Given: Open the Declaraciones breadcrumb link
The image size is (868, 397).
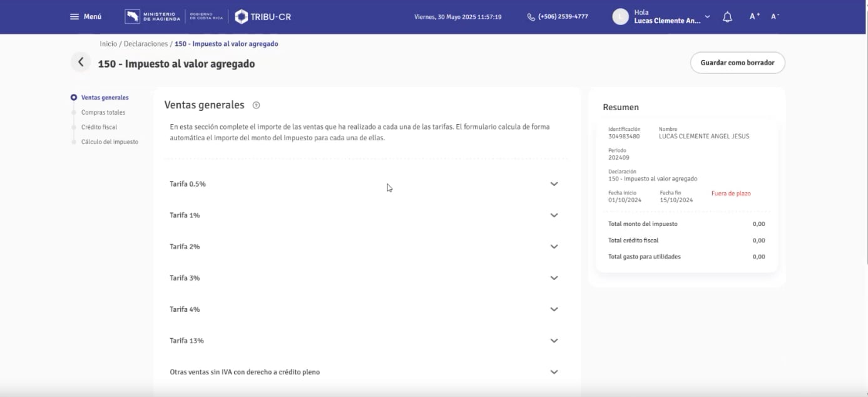Looking at the screenshot, I should (147, 43).
